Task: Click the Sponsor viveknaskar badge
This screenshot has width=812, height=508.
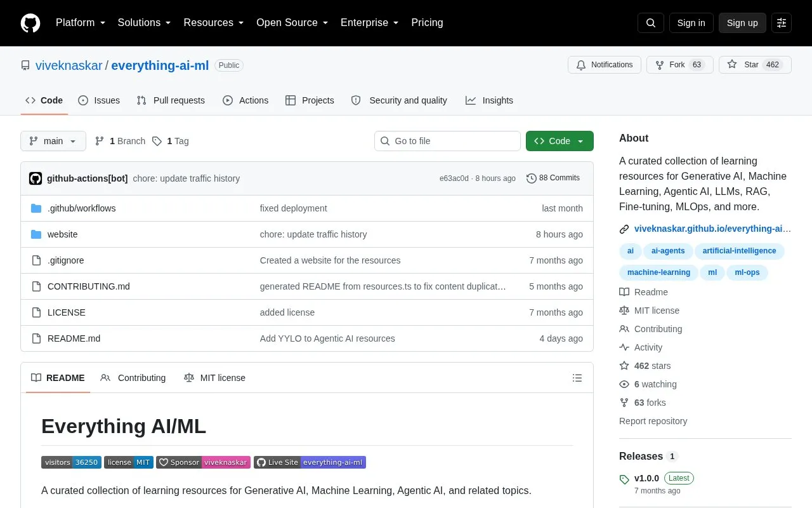Action: tap(203, 462)
